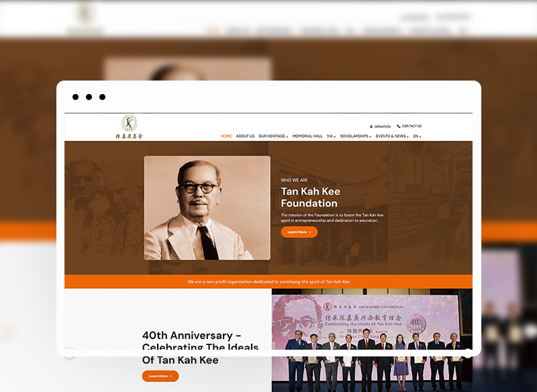Image resolution: width=537 pixels, height=392 pixels.
Task: Click the Contact Us link
Action: 411,126
